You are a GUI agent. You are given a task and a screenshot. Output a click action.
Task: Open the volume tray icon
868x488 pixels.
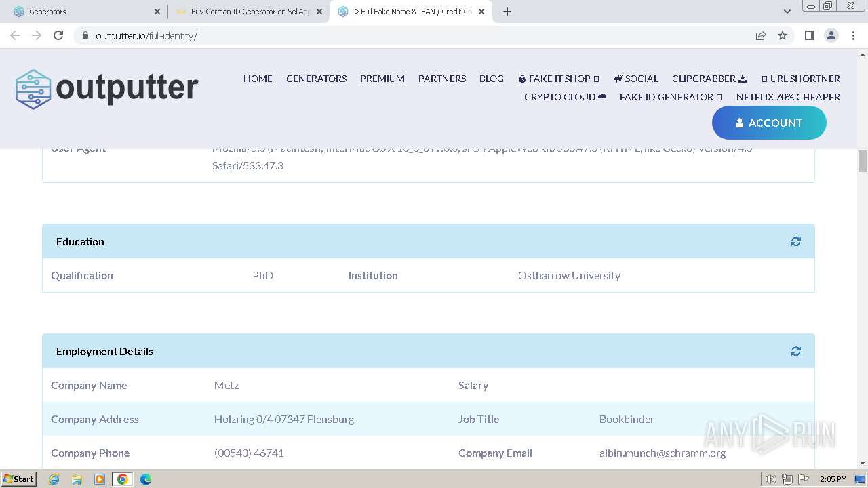tap(771, 479)
